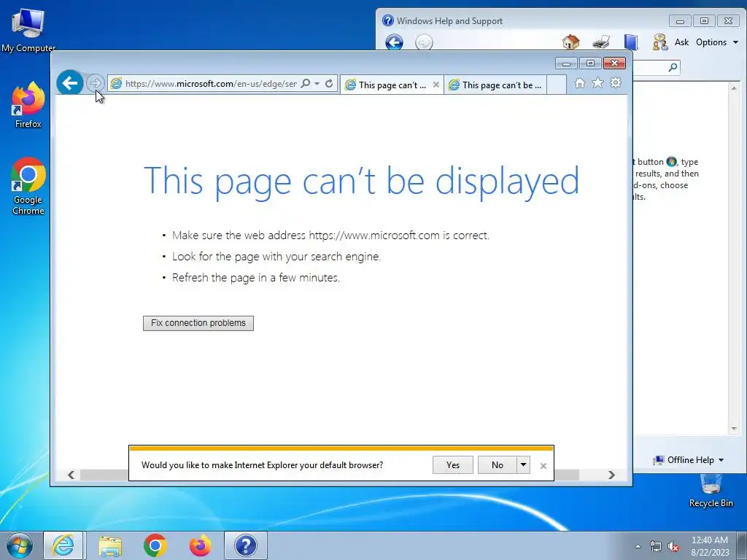Click the forward arrow in Windows Help and Support
Image resolution: width=747 pixels, height=560 pixels.
point(424,42)
